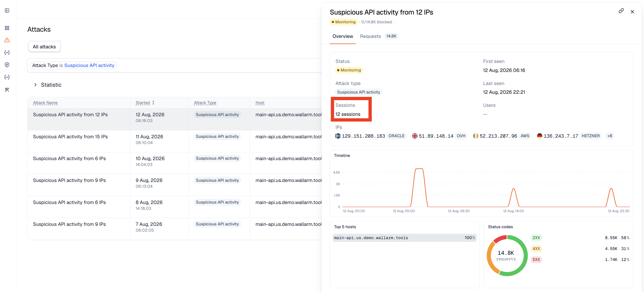Click IP address 136.243.7.17
The image size is (644, 292).
561,136
